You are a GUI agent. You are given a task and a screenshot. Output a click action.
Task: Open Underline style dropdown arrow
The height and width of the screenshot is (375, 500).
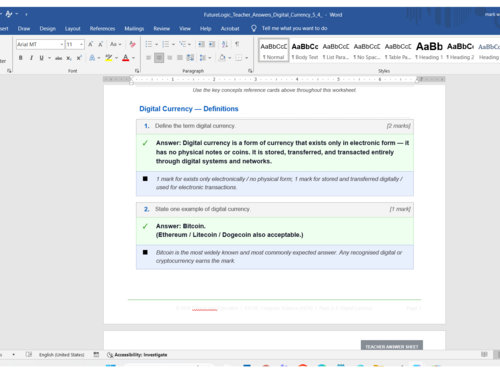pyautogui.click(x=49, y=58)
